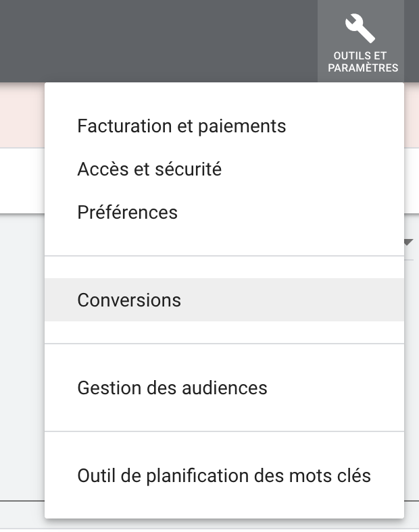Launch Outil de planification des mots clés
The width and height of the screenshot is (419, 532).
(x=224, y=476)
